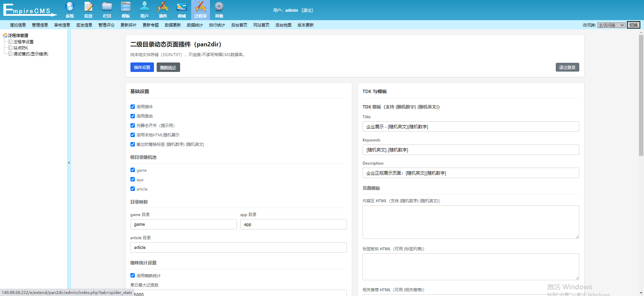The width and height of the screenshot is (644, 296).
Task: Switch to the 蜘蛛统计 tab
Action: point(168,68)
